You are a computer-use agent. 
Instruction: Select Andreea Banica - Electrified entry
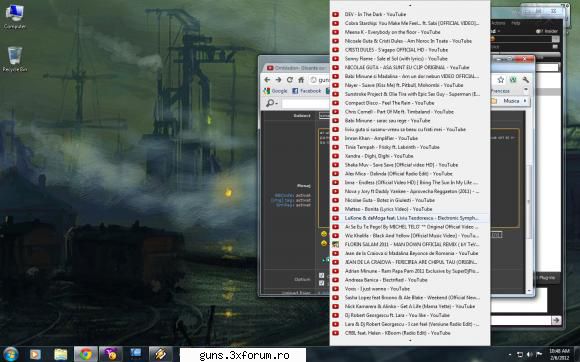point(410,280)
